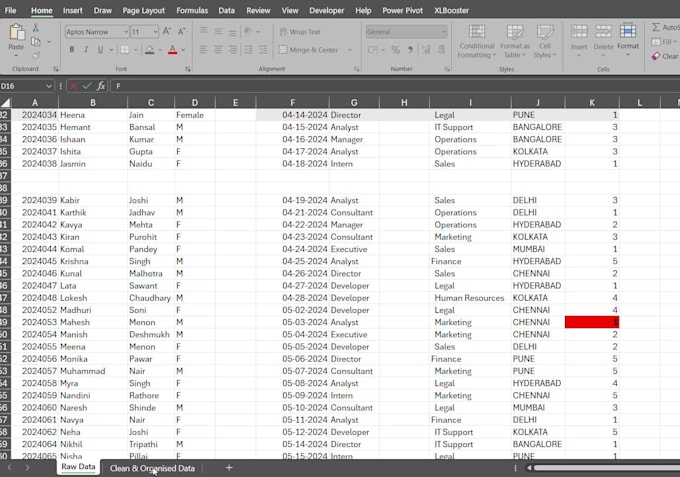680x477 pixels.
Task: Cancel formula bar entry with X
Action: click(x=73, y=86)
